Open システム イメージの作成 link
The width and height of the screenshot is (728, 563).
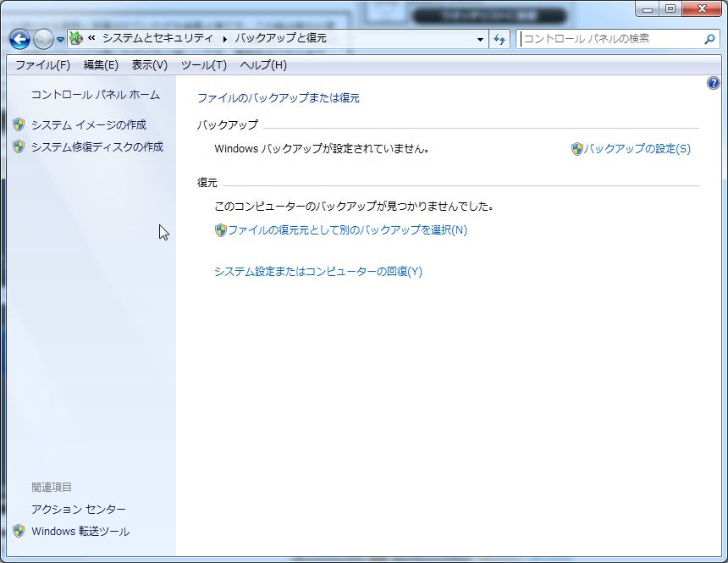[89, 125]
